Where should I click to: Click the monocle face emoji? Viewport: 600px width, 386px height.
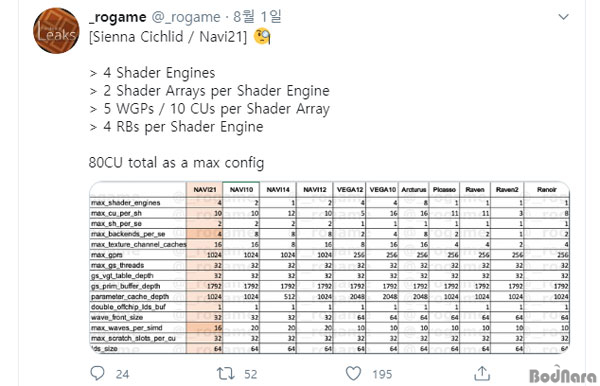262,36
